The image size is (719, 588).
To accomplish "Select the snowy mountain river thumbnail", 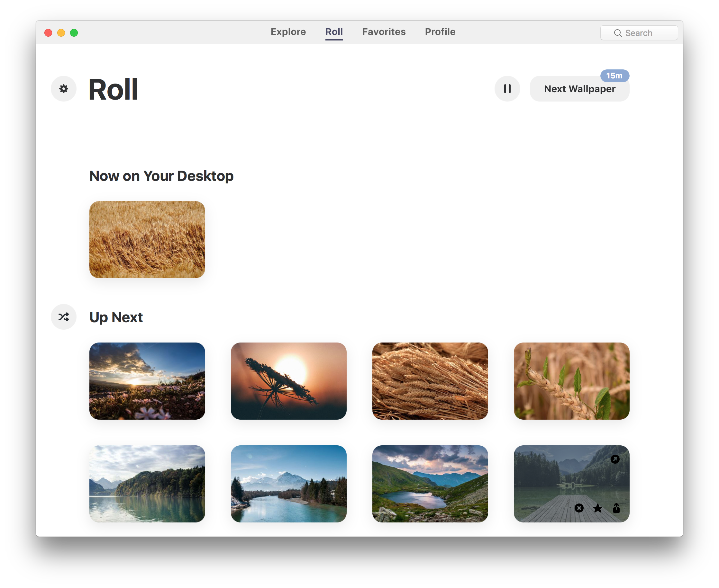I will (288, 484).
